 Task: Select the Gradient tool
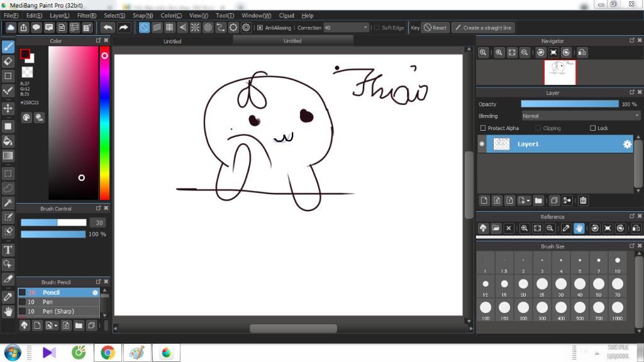[x=8, y=156]
